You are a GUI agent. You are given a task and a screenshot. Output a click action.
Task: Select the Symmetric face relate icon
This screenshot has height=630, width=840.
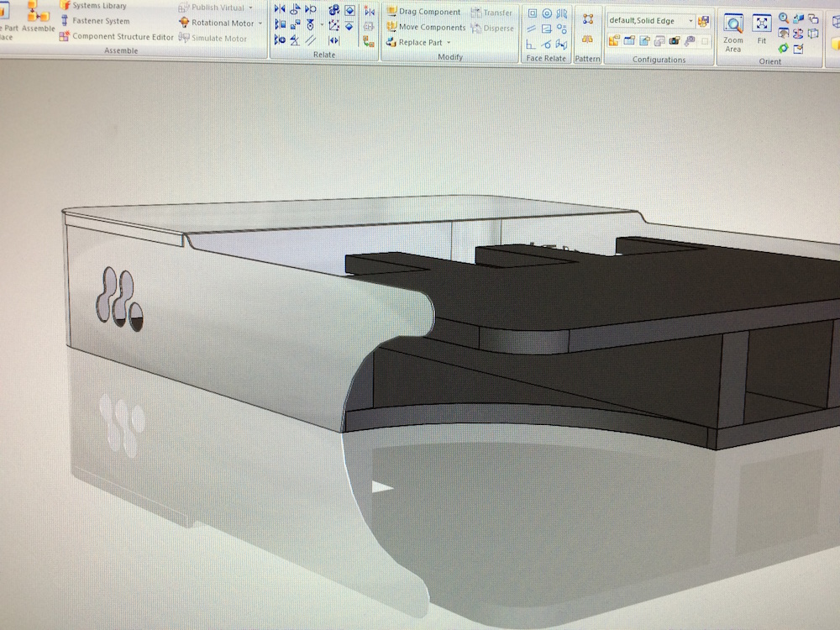(562, 14)
